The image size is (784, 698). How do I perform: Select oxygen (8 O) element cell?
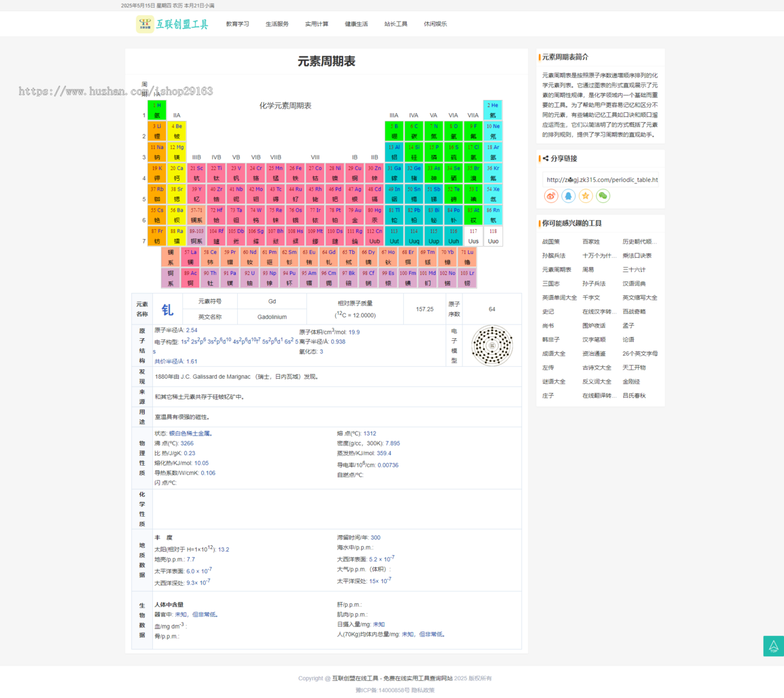click(453, 131)
